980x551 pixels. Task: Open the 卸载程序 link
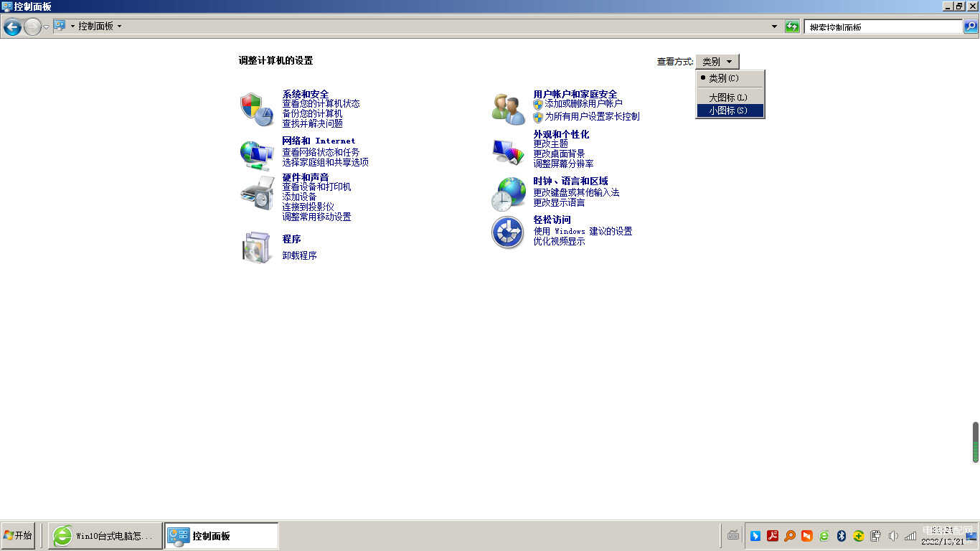(x=299, y=255)
